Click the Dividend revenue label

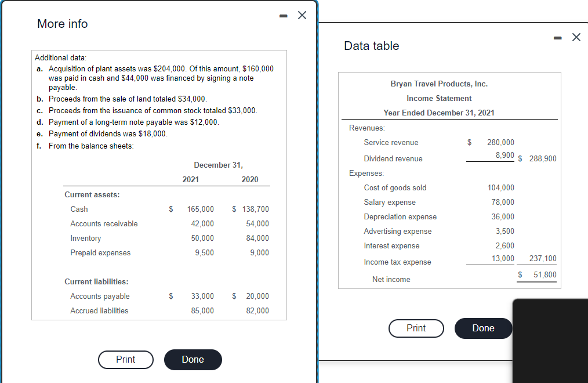(393, 159)
